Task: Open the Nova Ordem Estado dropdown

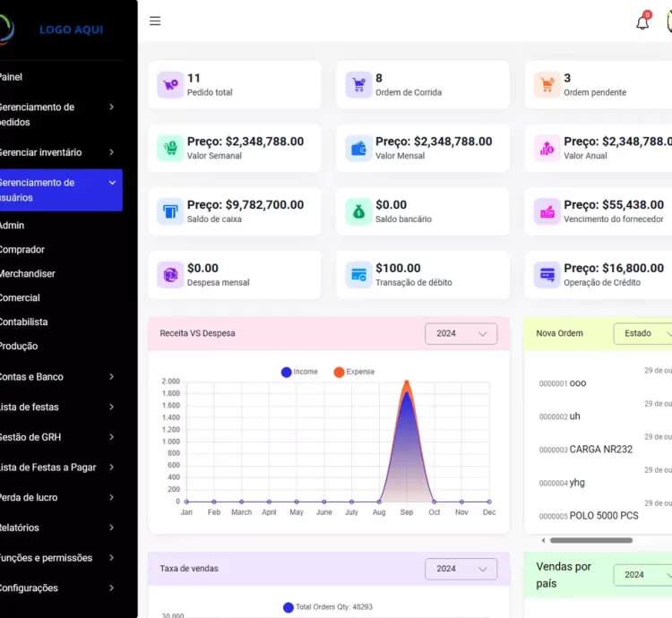Action: pyautogui.click(x=642, y=333)
